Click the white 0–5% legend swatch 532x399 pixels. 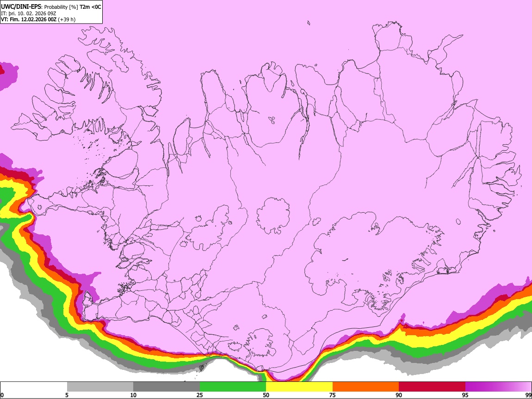click(x=34, y=387)
